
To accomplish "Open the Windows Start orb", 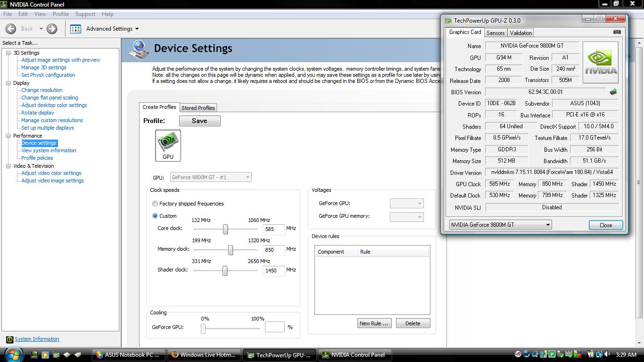I will (14, 354).
